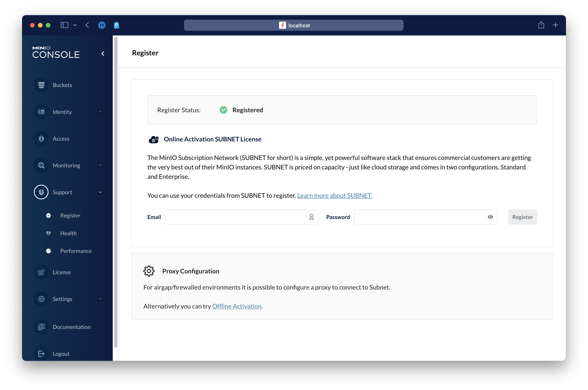Viewport: 588px width, 390px height.
Task: Click the Proxy Configuration gear icon
Action: coord(149,271)
